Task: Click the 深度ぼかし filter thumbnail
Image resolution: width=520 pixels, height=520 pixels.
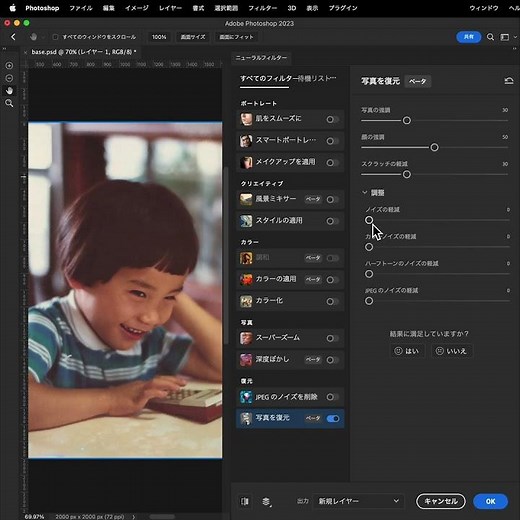Action: pos(246,360)
